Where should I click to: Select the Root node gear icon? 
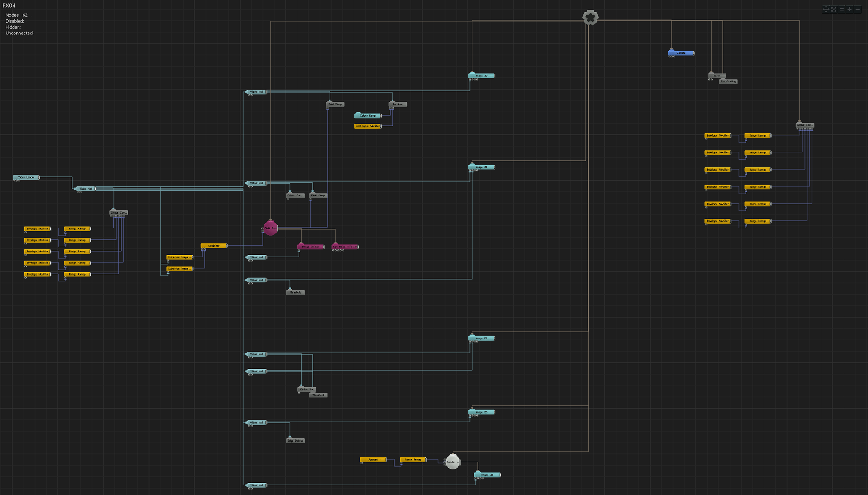pos(590,18)
